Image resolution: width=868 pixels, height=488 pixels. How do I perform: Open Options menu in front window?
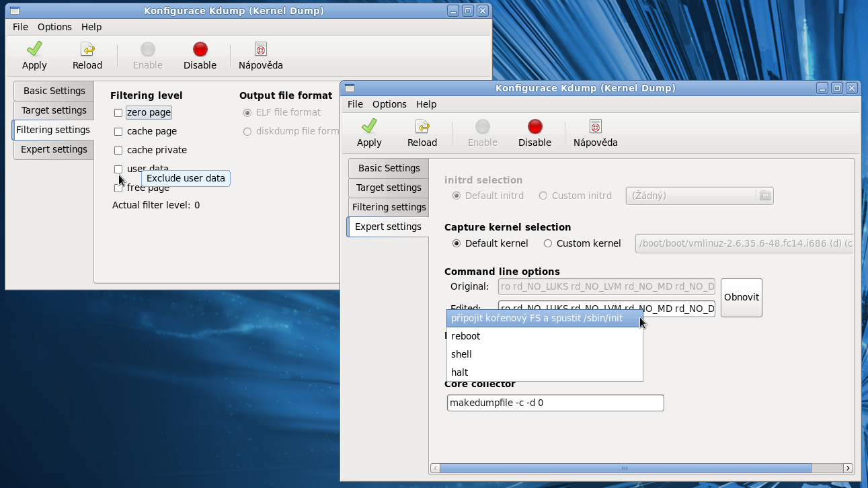pos(389,104)
